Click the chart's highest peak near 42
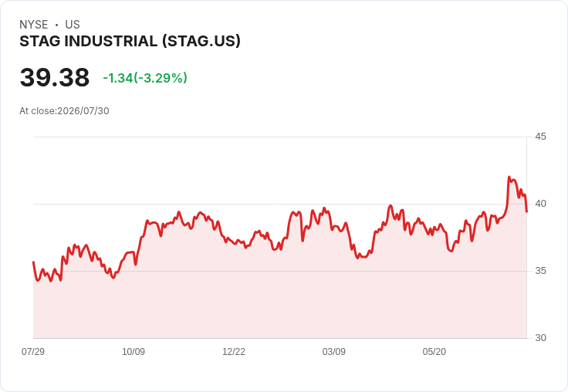Image resolution: width=568 pixels, height=392 pixels. (x=509, y=177)
